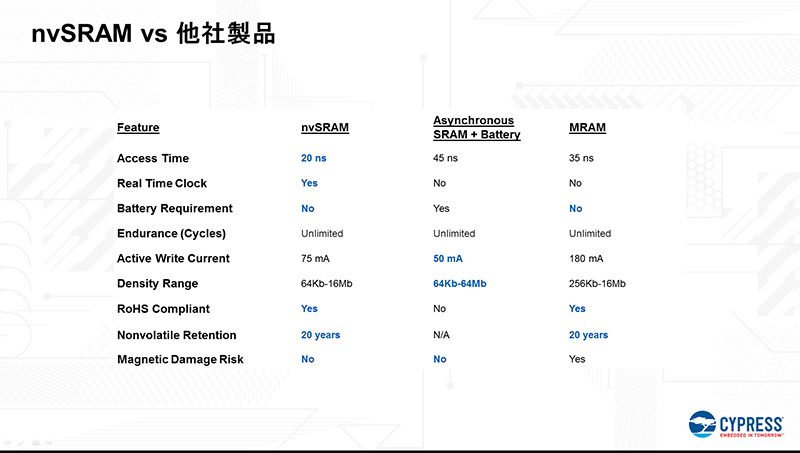Select the 'MRAM' column header
Image resolution: width=800 pixels, height=453 pixels.
(587, 128)
